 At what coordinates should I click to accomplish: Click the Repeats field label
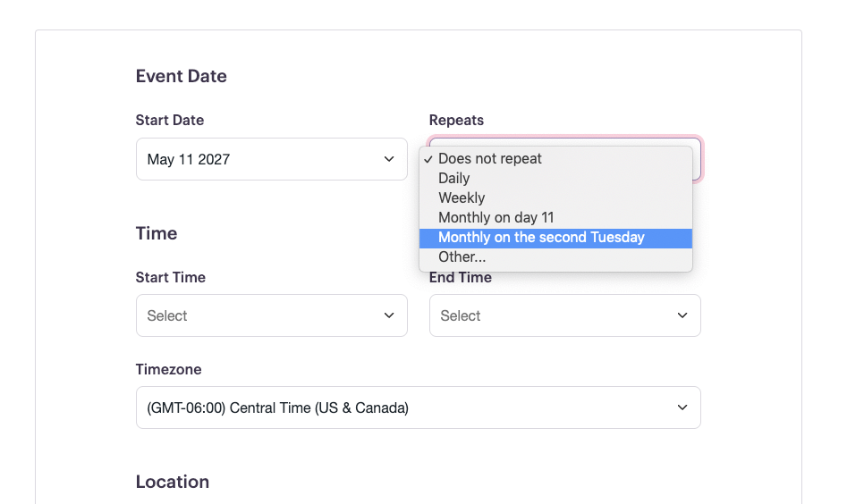coord(456,120)
